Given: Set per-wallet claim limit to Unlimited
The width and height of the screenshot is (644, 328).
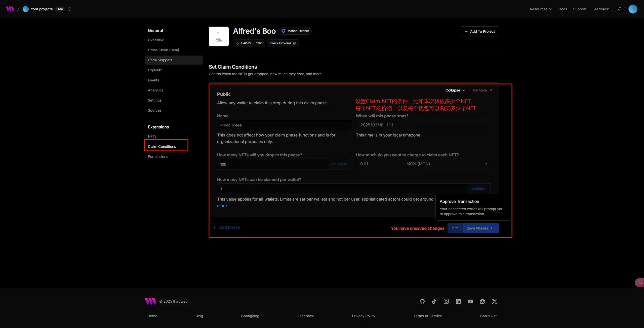Looking at the screenshot, I should pos(478,189).
